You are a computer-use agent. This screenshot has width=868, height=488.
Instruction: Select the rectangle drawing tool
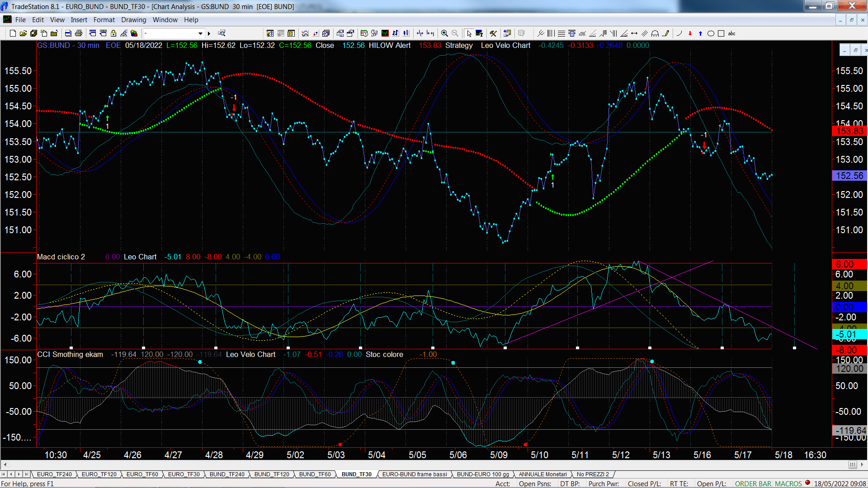coord(721,33)
